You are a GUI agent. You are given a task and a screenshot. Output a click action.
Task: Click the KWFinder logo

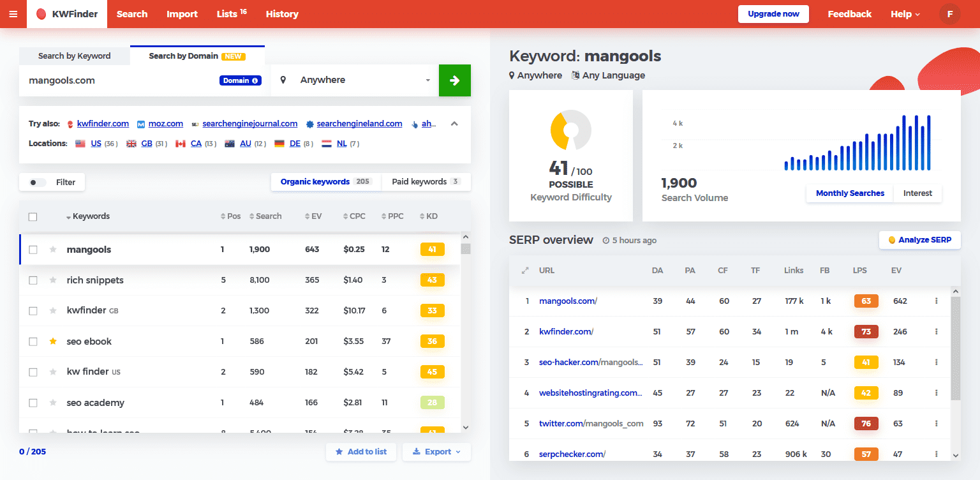(x=66, y=13)
